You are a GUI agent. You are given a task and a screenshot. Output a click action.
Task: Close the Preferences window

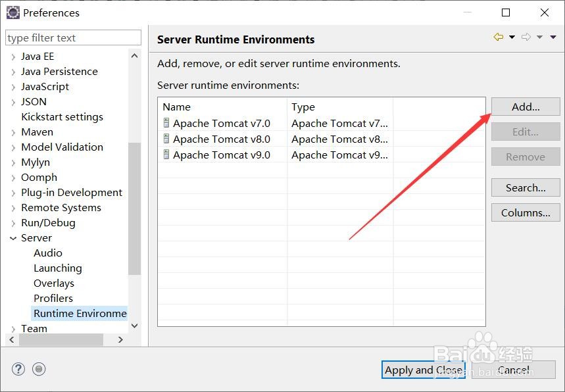click(545, 12)
